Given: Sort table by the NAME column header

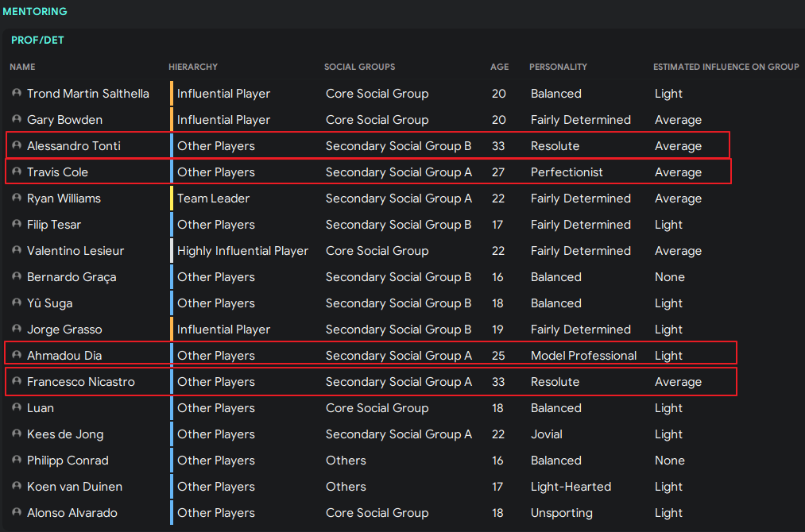Looking at the screenshot, I should (22, 67).
